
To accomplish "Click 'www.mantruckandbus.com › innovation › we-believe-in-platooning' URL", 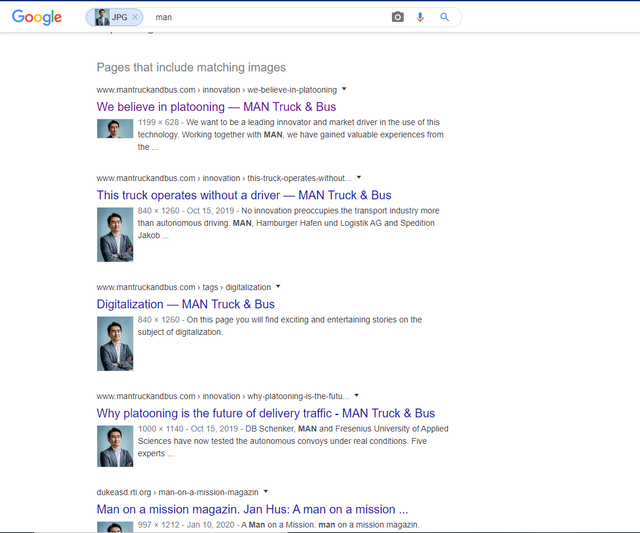I will coord(217,90).
